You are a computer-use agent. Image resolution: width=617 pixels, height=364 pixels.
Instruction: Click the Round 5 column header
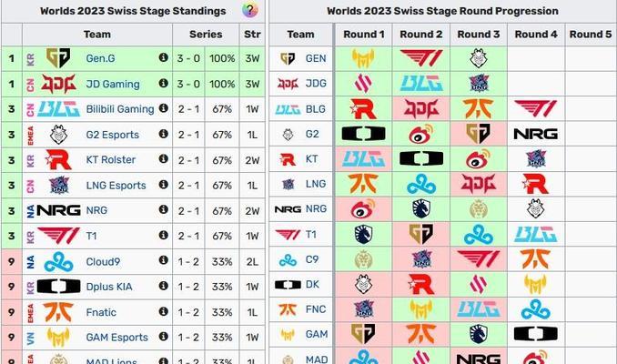(591, 35)
